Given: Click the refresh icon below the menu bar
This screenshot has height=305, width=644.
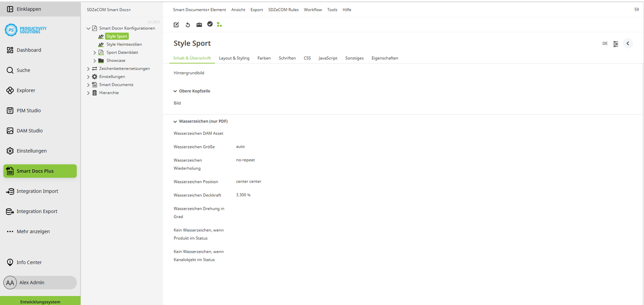Looking at the screenshot, I should coord(187,25).
